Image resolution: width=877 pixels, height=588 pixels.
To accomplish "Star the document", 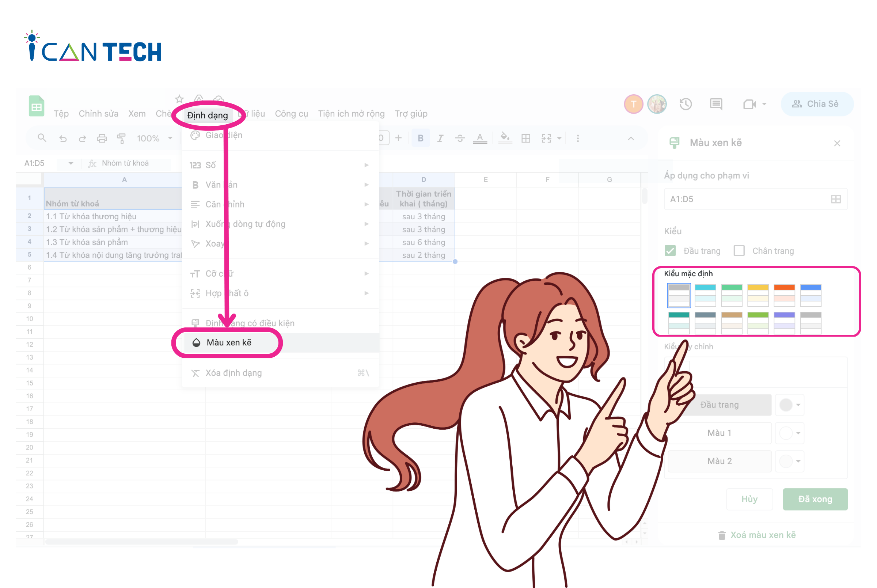I will pos(179,99).
